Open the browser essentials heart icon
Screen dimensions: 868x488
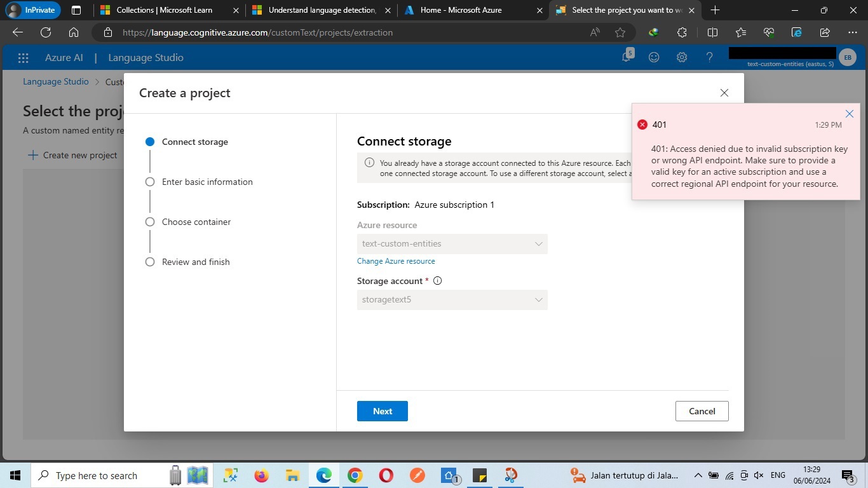[x=769, y=32]
